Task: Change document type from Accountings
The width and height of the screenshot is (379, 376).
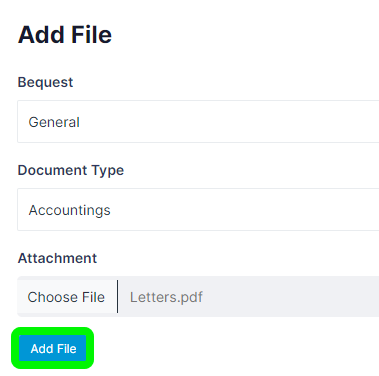Action: (198, 210)
